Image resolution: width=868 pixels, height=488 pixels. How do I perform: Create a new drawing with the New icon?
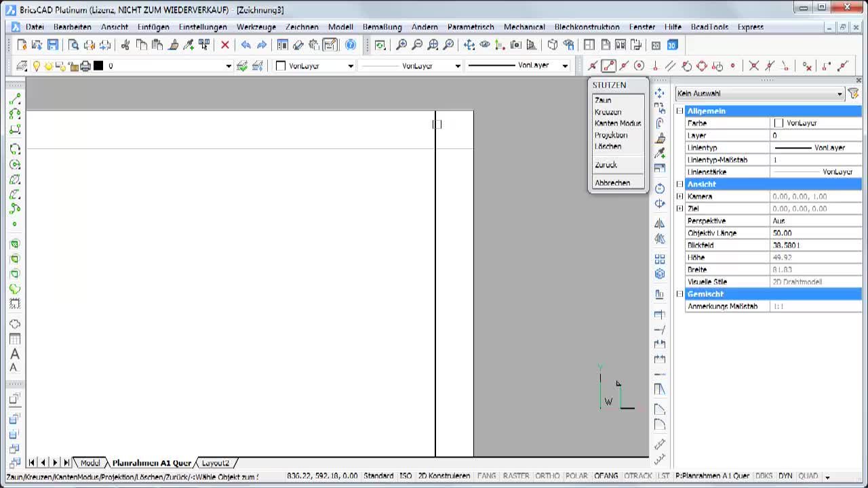(22, 45)
